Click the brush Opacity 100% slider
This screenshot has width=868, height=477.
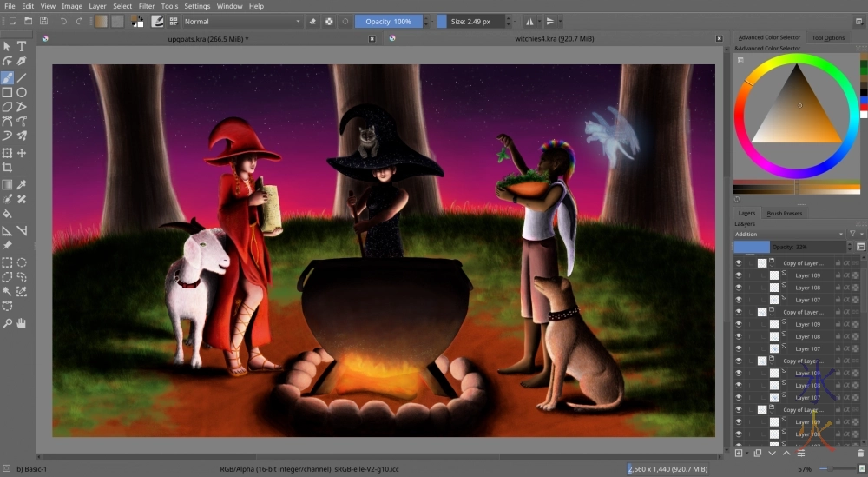(x=389, y=21)
